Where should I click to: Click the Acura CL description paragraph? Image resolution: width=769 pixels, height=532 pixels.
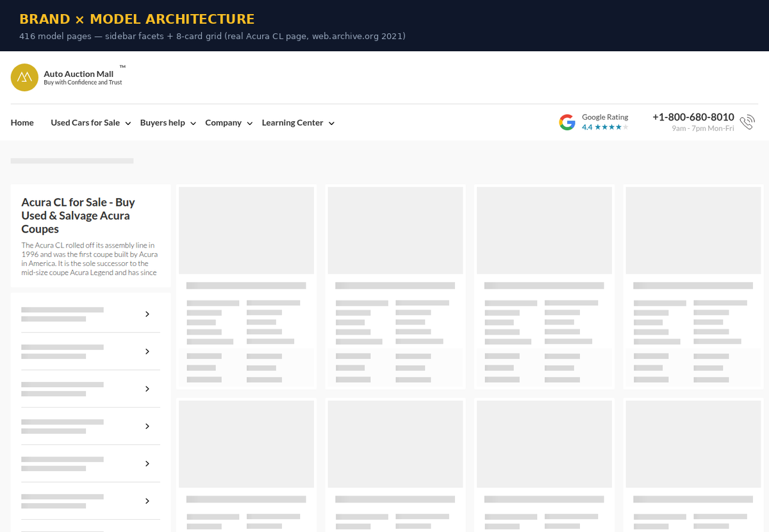pyautogui.click(x=90, y=259)
